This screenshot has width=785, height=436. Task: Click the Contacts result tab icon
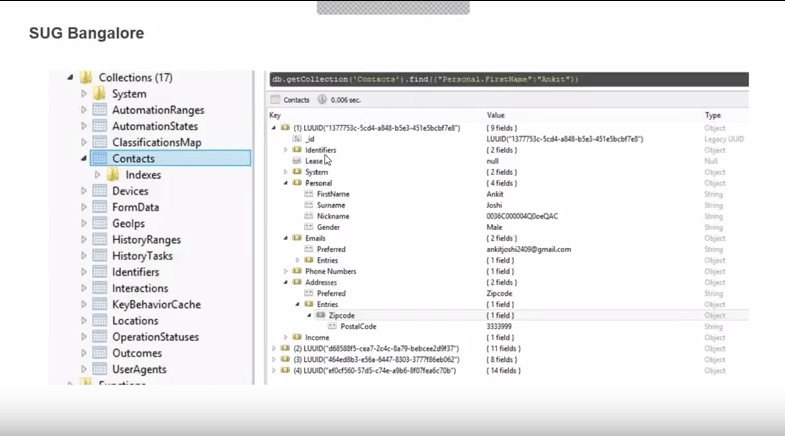click(276, 100)
